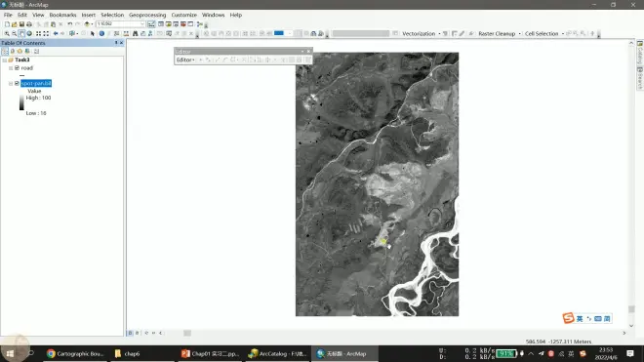The image size is (644, 362).
Task: Save the map with the Save icon
Action: [x=21, y=24]
